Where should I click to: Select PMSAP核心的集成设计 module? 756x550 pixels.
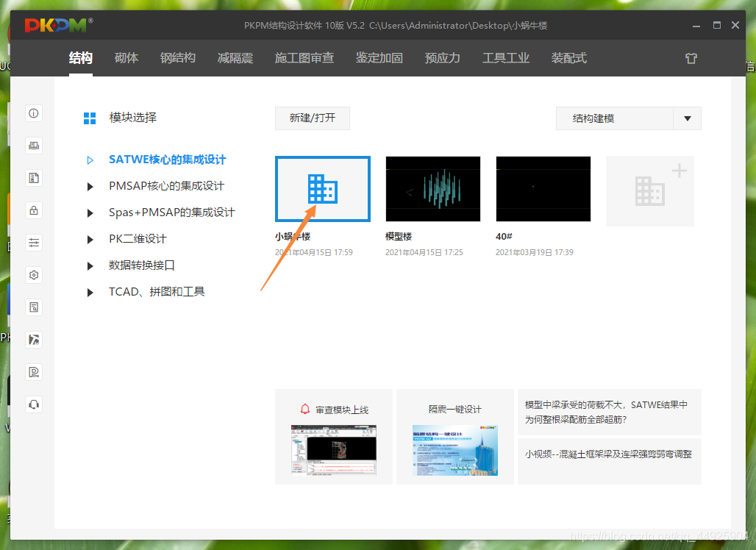167,186
